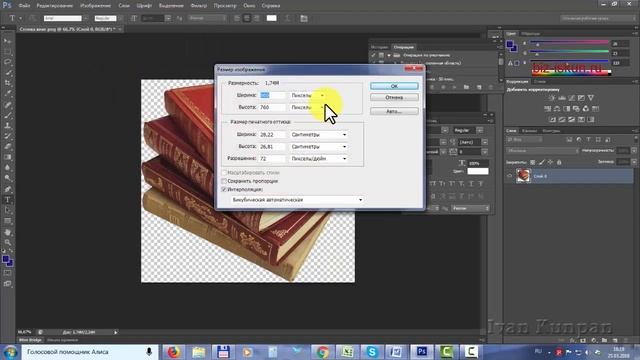Open the Редактирование menu
640x360 pixels.
[x=55, y=6]
